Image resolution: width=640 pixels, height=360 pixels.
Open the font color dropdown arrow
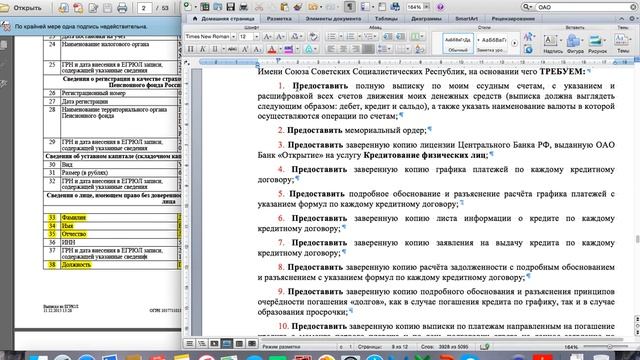[280, 49]
